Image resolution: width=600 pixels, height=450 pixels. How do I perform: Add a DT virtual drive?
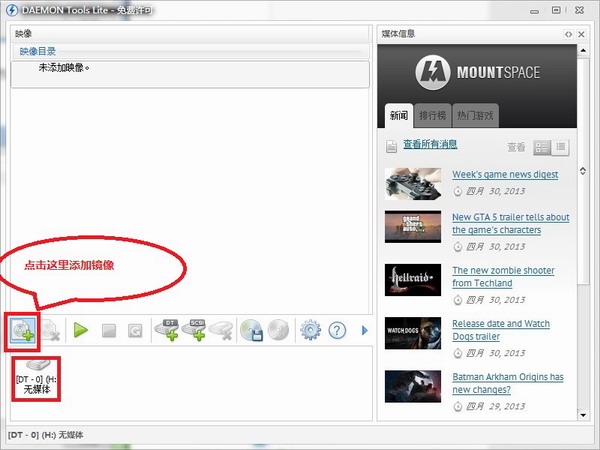pos(167,330)
